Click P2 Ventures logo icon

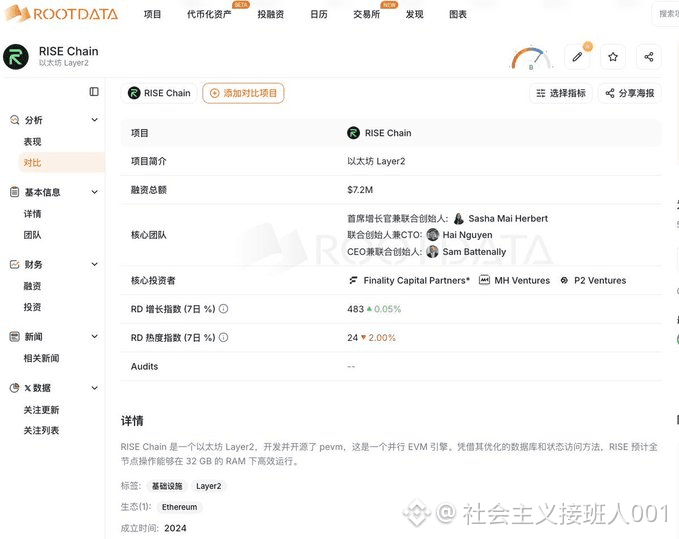point(564,281)
